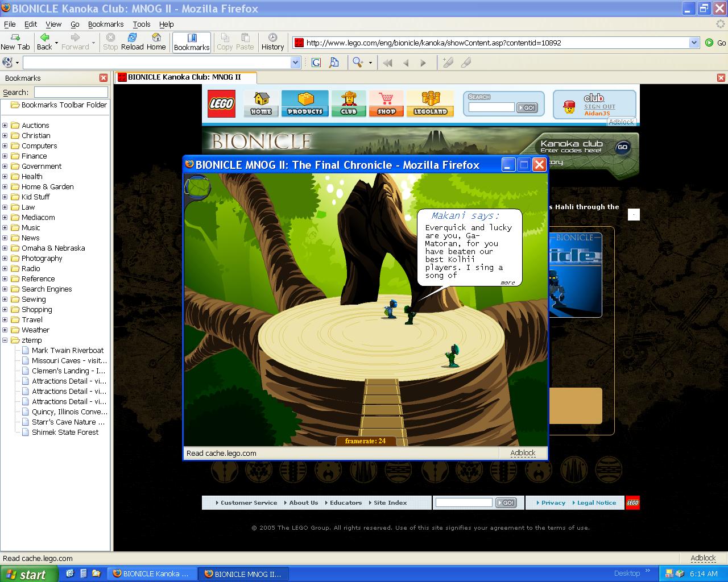The width and height of the screenshot is (728, 582).
Task: Close the BIONICLE Kanoka Club tab
Action: (x=721, y=78)
